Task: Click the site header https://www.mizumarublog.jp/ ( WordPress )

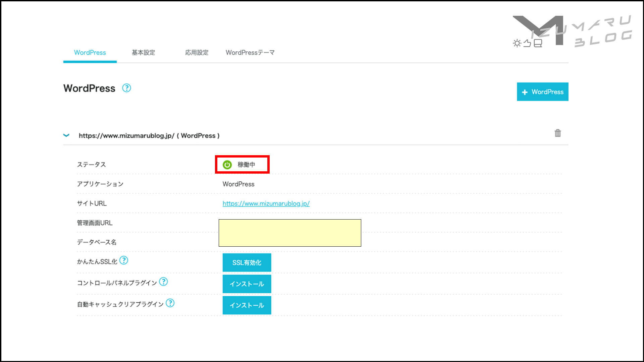Action: click(x=149, y=136)
